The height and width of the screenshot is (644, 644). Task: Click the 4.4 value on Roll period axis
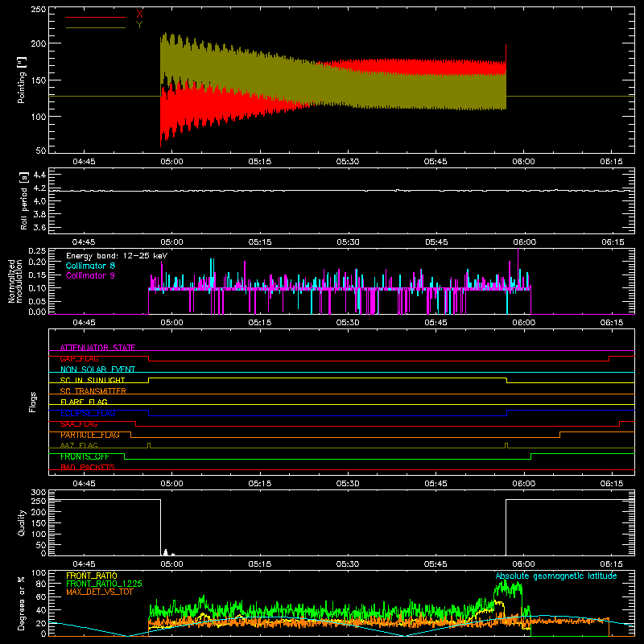39,175
